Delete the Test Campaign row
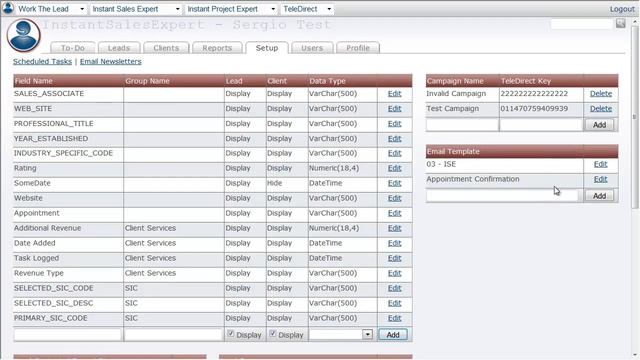This screenshot has height=360, width=640. point(601,109)
